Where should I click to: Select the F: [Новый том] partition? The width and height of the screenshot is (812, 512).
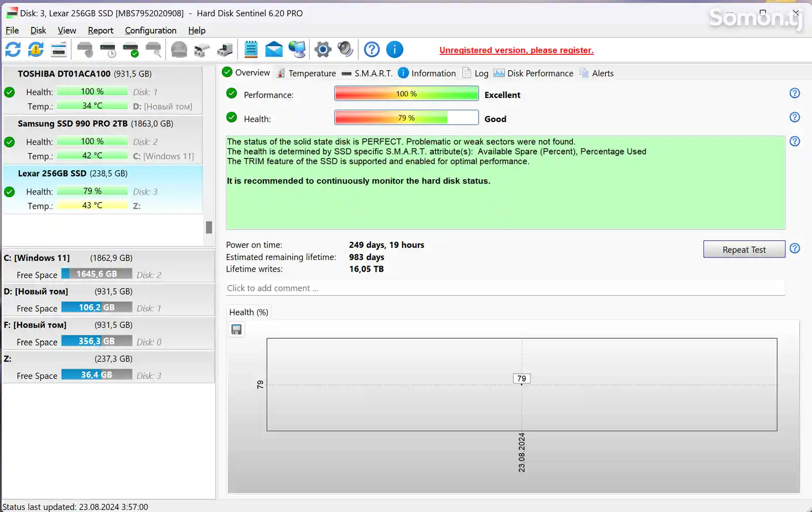click(x=109, y=333)
